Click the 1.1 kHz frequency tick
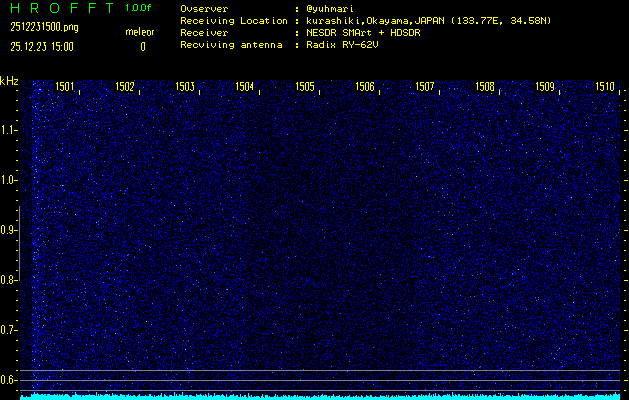Image resolution: width=629 pixels, height=400 pixels. pyautogui.click(x=9, y=130)
